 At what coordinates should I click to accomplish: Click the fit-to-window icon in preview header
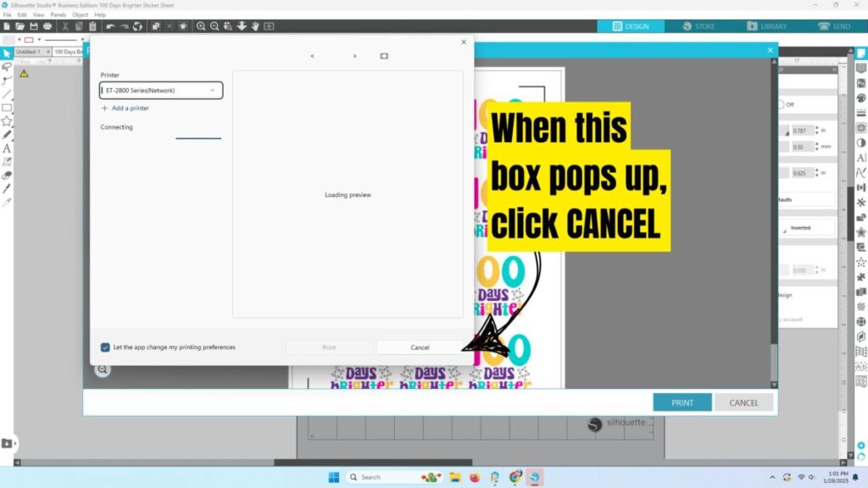[384, 56]
